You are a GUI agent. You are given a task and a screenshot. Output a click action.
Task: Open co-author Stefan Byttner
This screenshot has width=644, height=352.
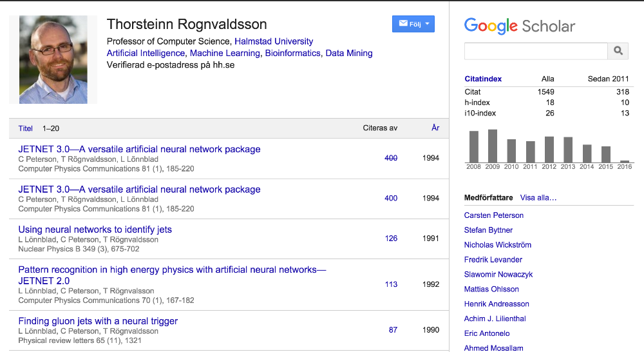tap(488, 230)
